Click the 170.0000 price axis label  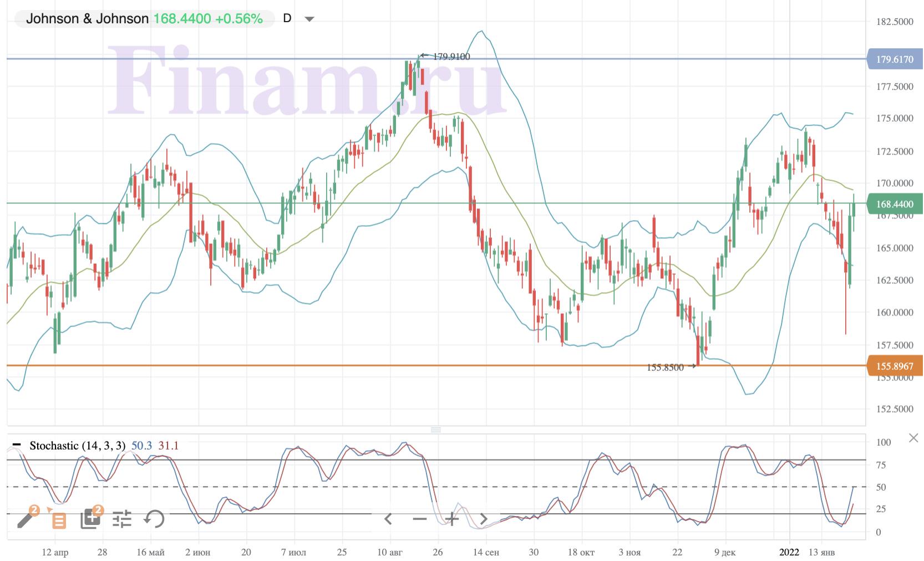click(x=895, y=183)
